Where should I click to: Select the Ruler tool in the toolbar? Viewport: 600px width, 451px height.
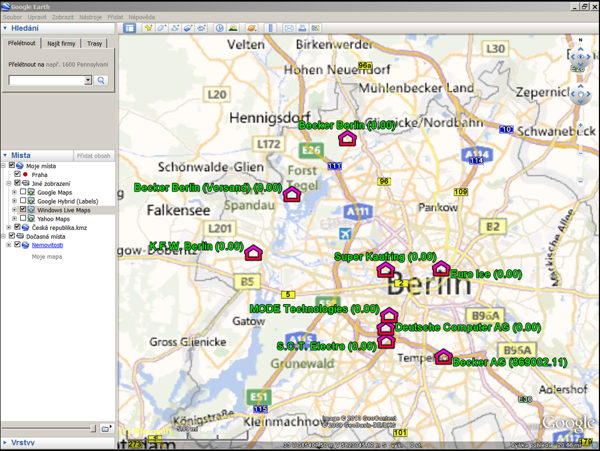point(271,28)
